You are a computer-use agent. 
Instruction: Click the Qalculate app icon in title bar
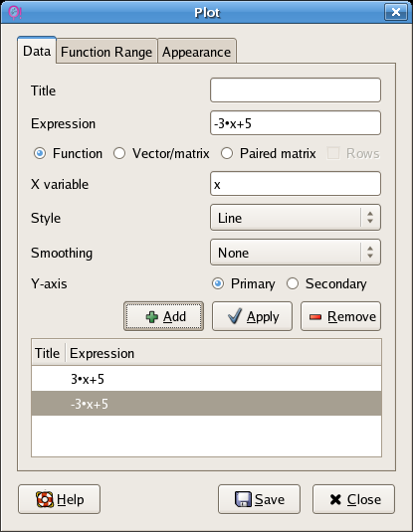coord(15,13)
